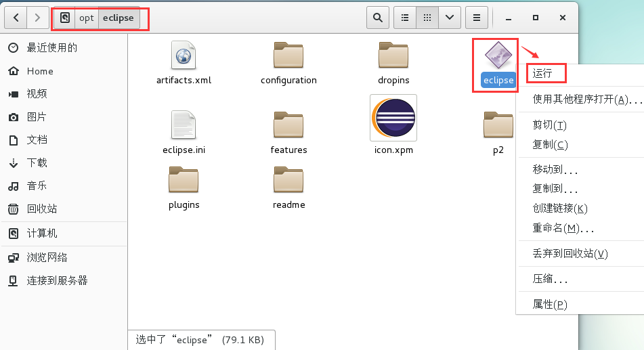Select the artifacts.xml file icon
Viewport: 644px width, 350px height.
tap(184, 55)
